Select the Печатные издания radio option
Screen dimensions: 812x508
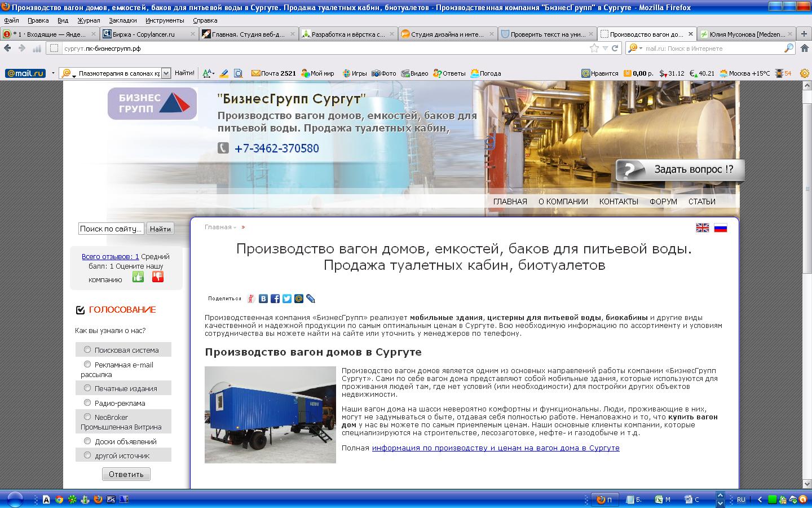point(87,388)
